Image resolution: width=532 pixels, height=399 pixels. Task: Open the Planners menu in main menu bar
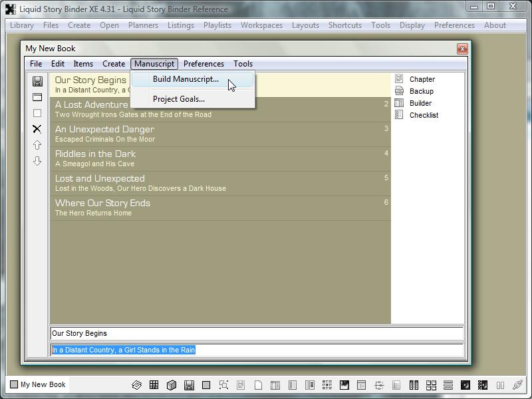click(143, 25)
